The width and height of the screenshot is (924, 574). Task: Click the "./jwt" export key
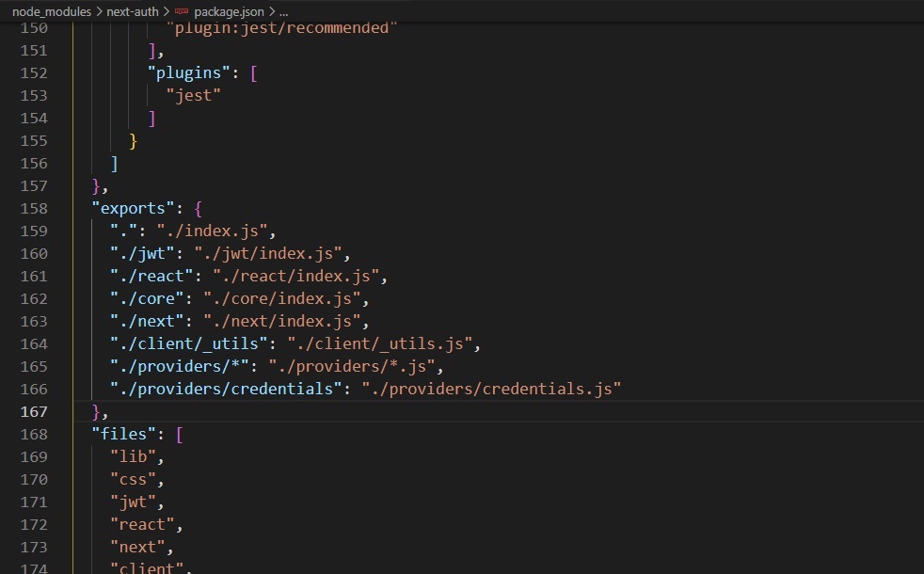tap(142, 253)
